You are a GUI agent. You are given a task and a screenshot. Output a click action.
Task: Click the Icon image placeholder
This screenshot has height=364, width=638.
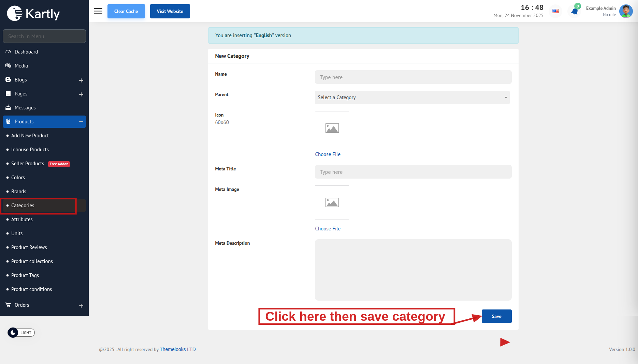point(332,128)
